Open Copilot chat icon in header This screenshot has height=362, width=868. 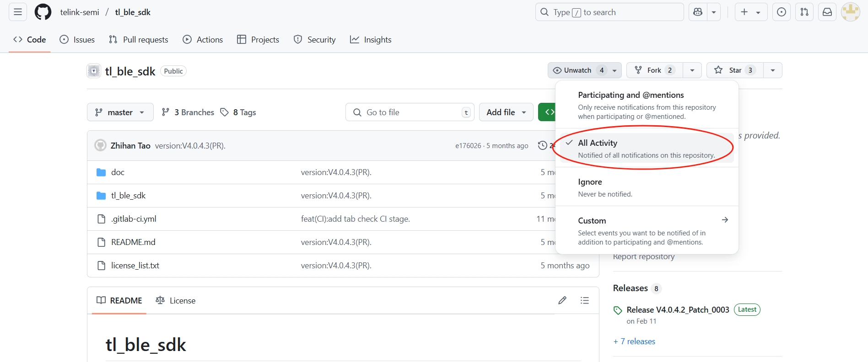698,12
